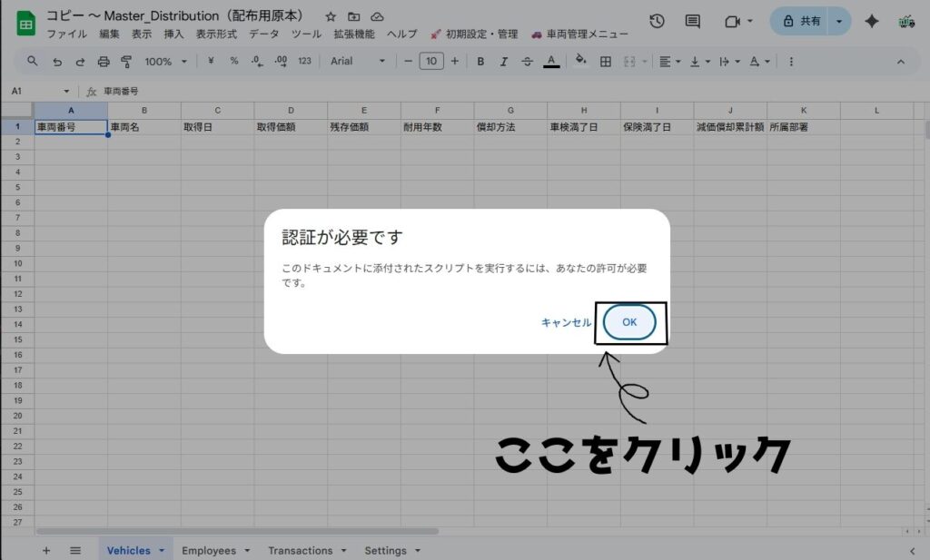Viewport: 930px width, 560px height.
Task: Click the fill color bucket icon
Action: click(581, 62)
